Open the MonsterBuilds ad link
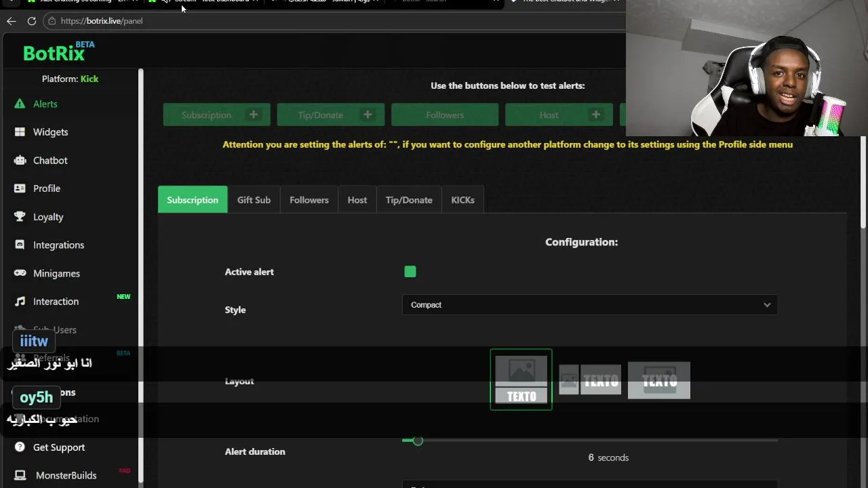The height and width of the screenshot is (488, 868). pos(66,475)
